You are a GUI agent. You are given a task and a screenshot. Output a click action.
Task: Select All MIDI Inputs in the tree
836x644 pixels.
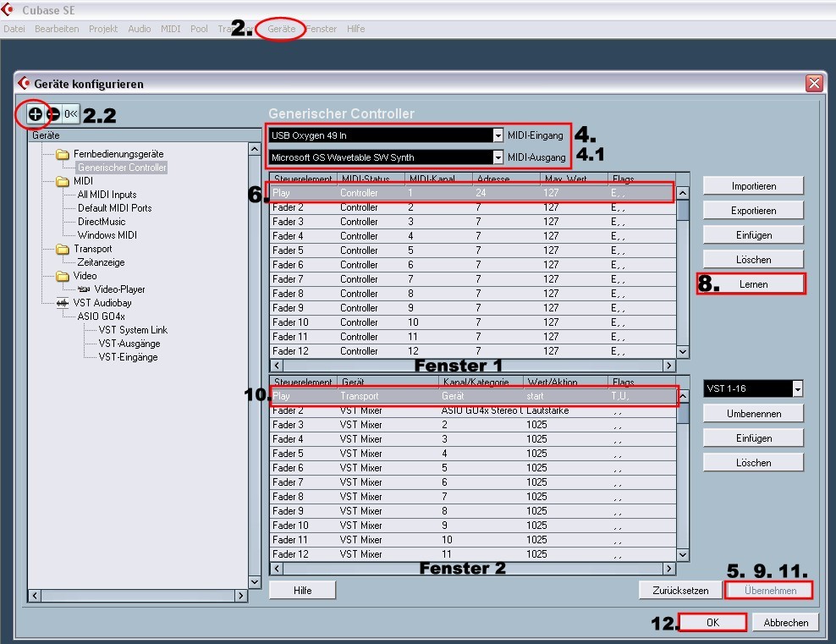(107, 195)
